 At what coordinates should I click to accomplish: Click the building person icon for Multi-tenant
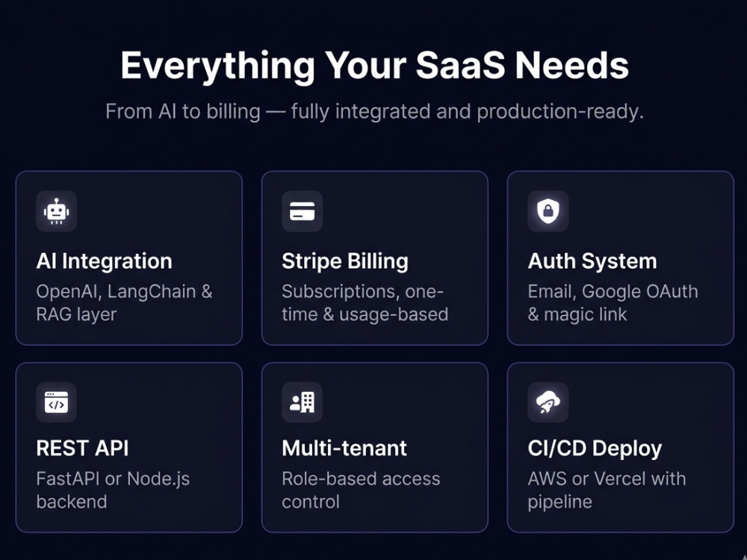pos(302,402)
